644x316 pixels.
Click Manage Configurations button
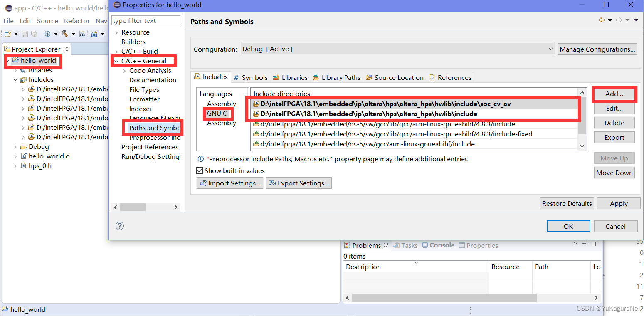tap(597, 49)
